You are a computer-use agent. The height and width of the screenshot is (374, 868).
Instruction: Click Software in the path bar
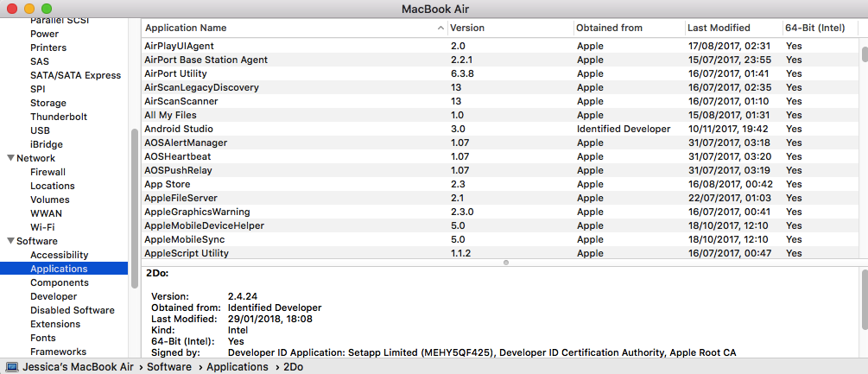click(x=168, y=367)
